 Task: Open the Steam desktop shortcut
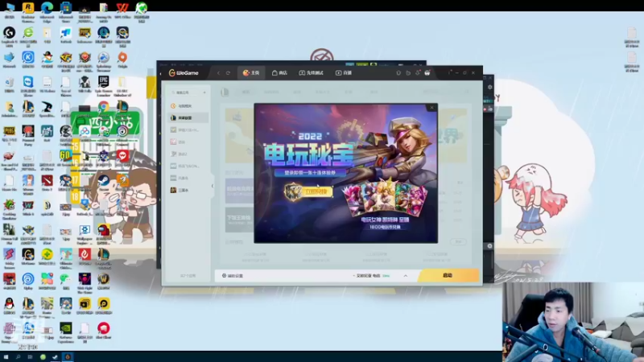[x=104, y=182]
